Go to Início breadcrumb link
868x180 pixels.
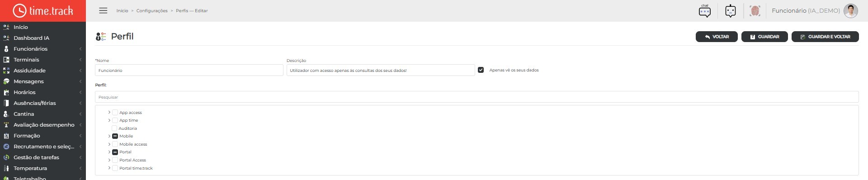(x=122, y=11)
